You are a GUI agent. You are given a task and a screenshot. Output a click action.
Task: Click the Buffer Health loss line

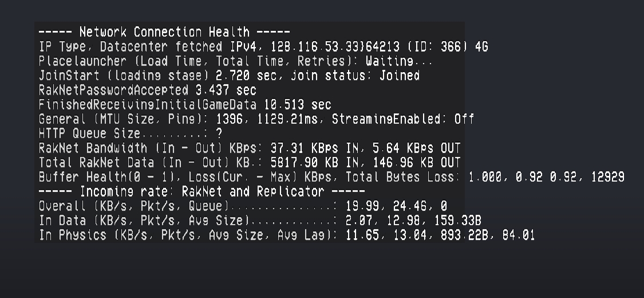click(331, 177)
